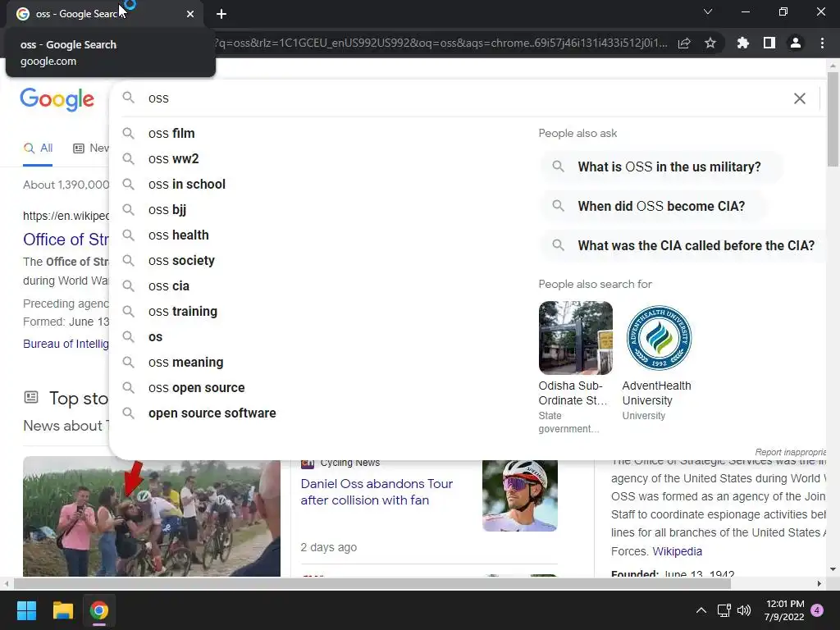Open Bureau of Intelligence link
The height and width of the screenshot is (630, 840).
[x=66, y=344]
